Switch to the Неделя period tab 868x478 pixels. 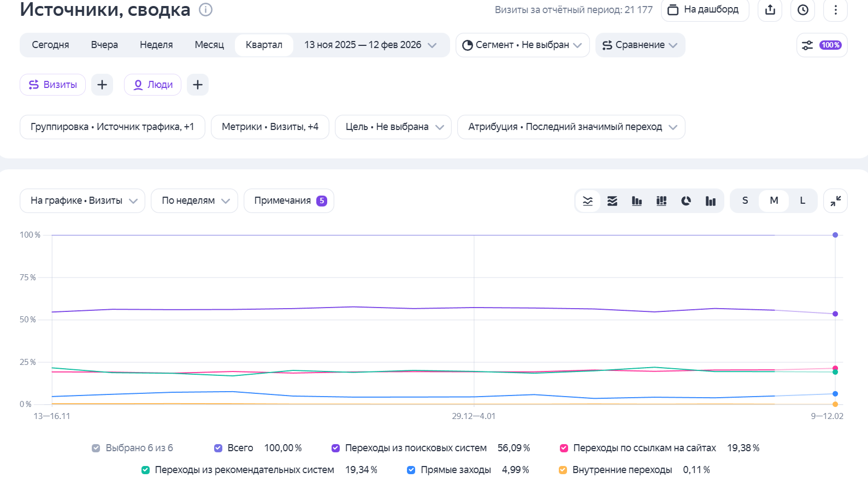tap(156, 45)
